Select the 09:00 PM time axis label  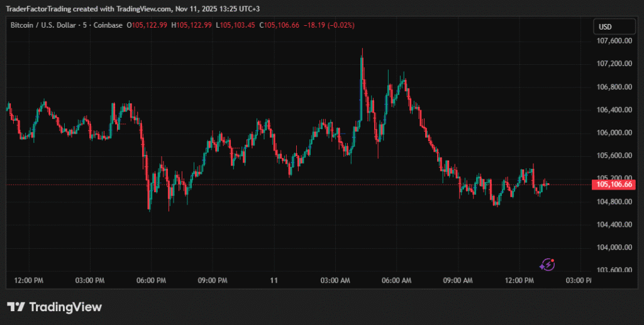(x=213, y=280)
